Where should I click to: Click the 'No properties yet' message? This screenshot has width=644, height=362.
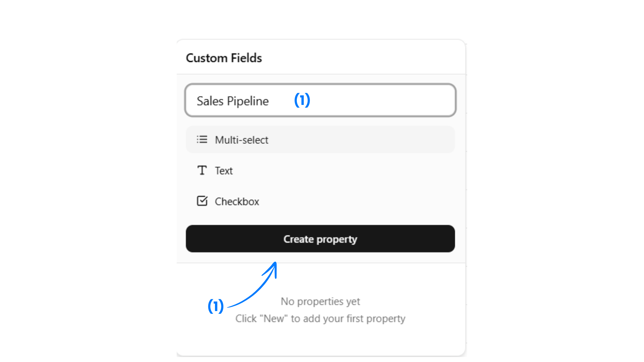coord(320,301)
